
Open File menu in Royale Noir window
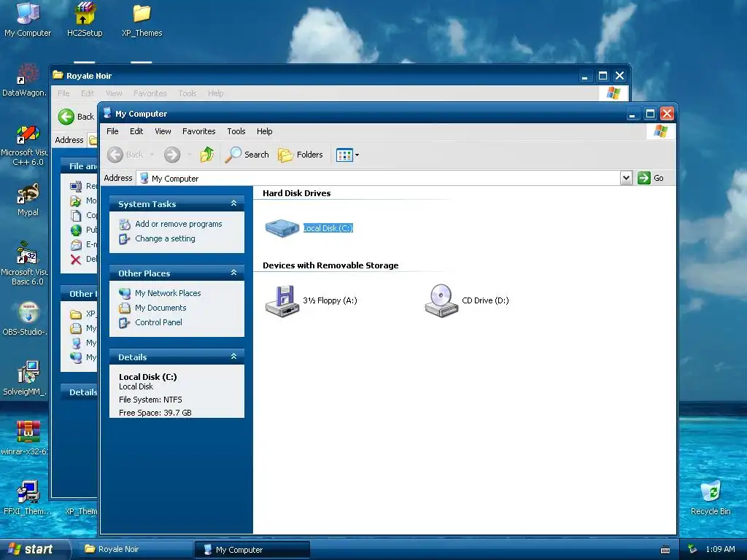(64, 93)
